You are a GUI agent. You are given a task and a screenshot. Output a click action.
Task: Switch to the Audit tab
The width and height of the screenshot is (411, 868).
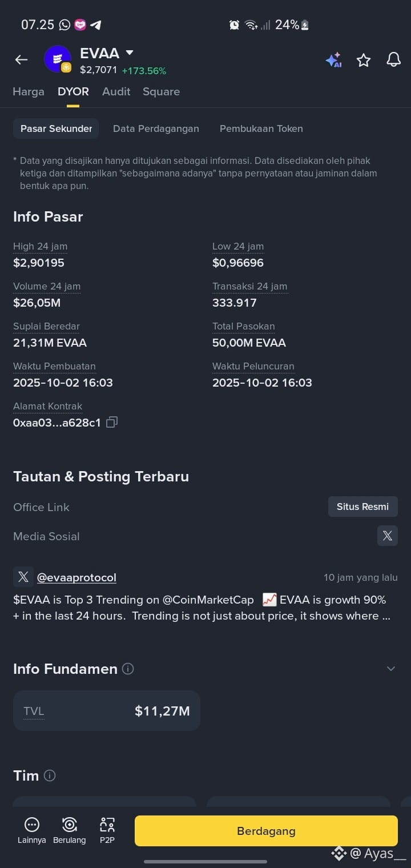click(116, 91)
